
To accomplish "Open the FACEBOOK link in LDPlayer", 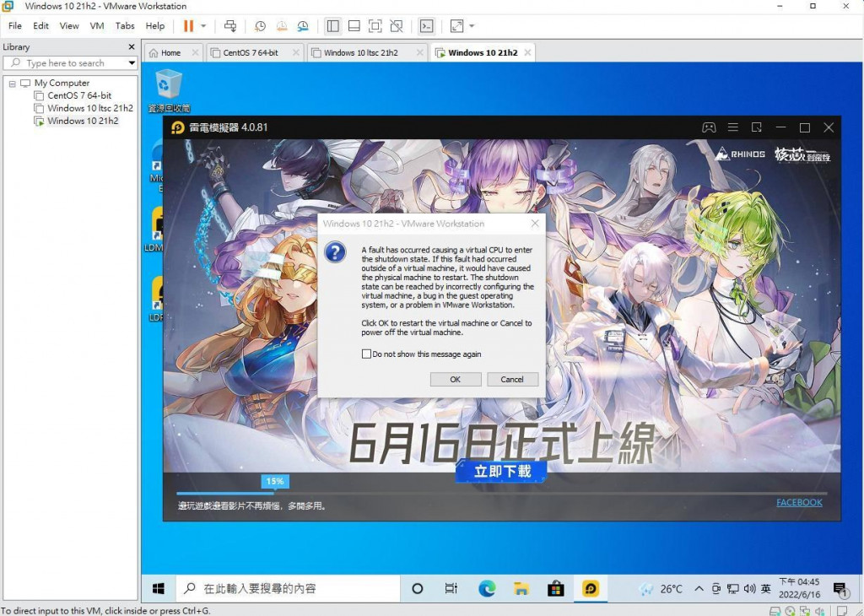I will point(799,502).
